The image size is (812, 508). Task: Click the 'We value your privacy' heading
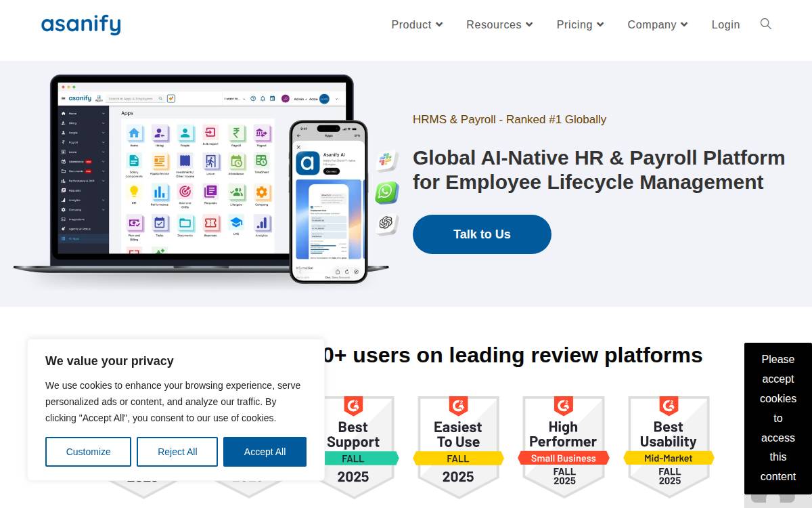(110, 361)
